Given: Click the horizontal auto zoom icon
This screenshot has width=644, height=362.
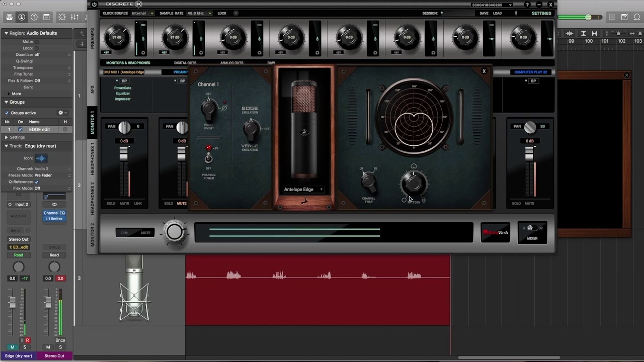Looking at the screenshot, I should tap(595, 33).
